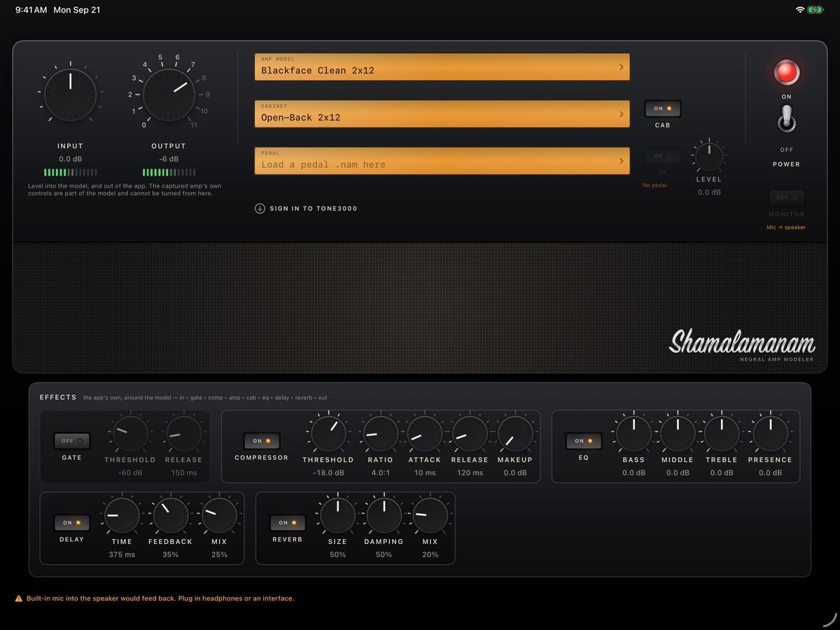Open the Cabinet selector Open-Back 2x12

442,113
